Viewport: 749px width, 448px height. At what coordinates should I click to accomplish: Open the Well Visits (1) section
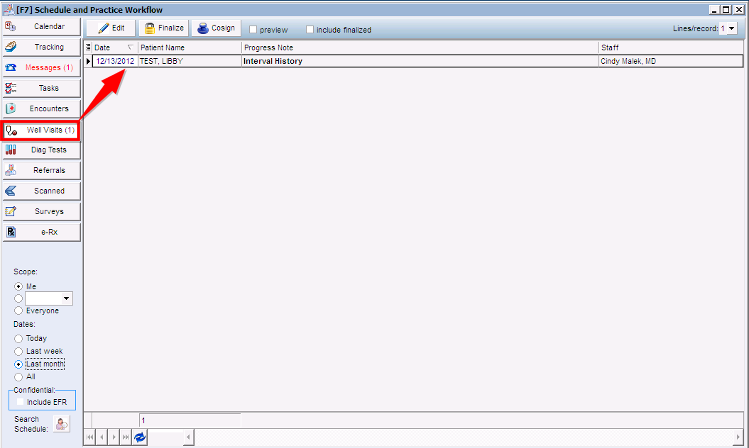(x=41, y=130)
